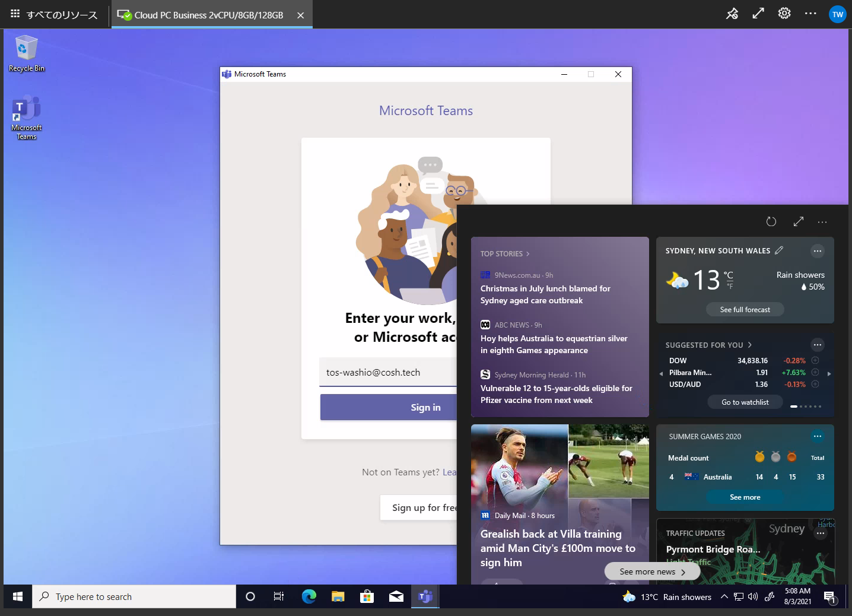Expand the news feed panel
The image size is (852, 616).
pos(799,221)
